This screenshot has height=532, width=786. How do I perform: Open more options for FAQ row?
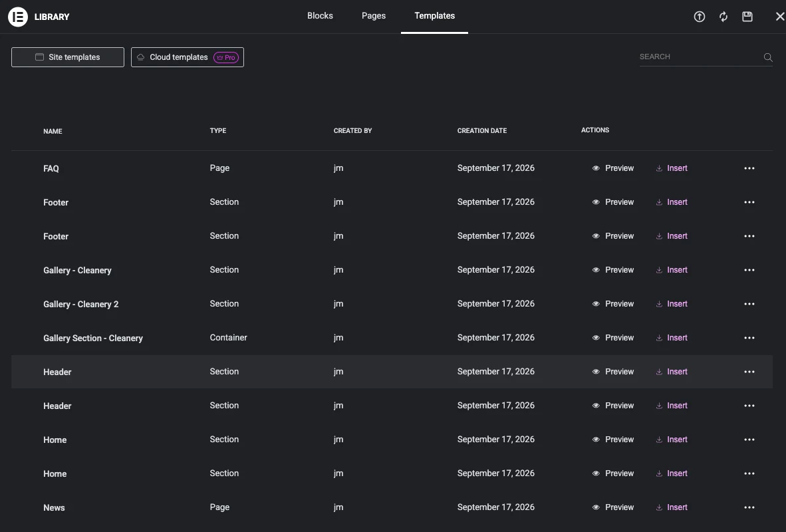click(x=749, y=168)
